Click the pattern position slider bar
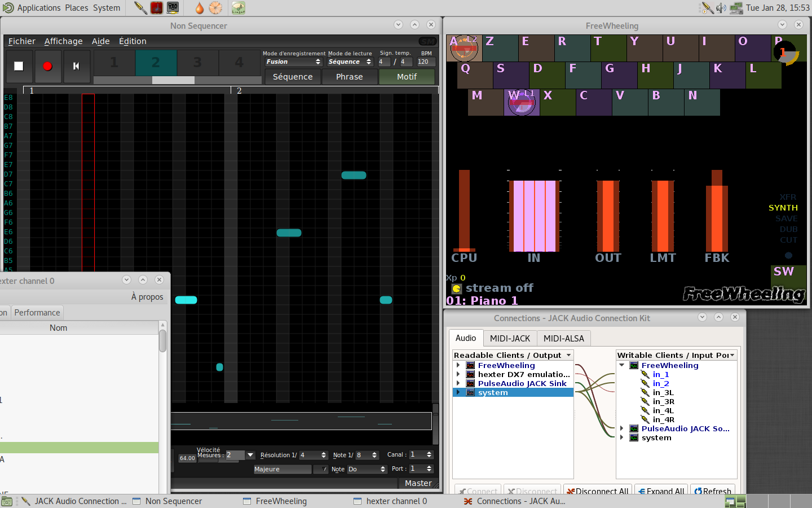The width and height of the screenshot is (812, 508). click(x=173, y=80)
